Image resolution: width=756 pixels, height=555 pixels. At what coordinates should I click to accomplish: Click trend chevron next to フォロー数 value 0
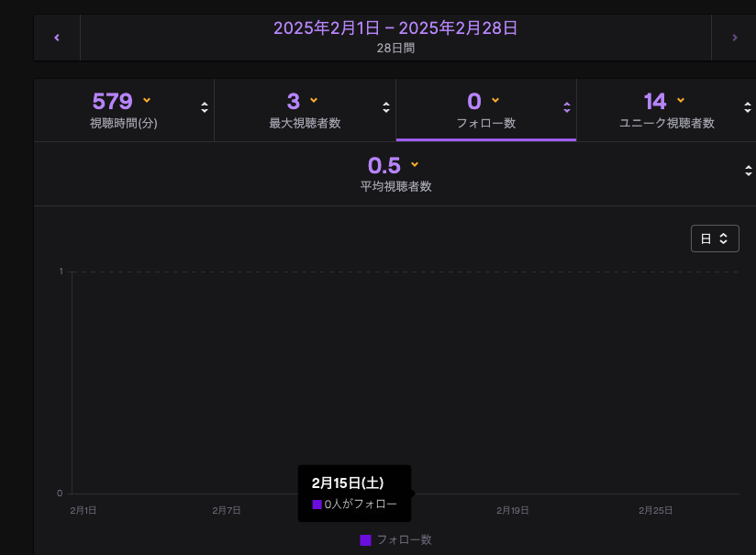click(495, 100)
